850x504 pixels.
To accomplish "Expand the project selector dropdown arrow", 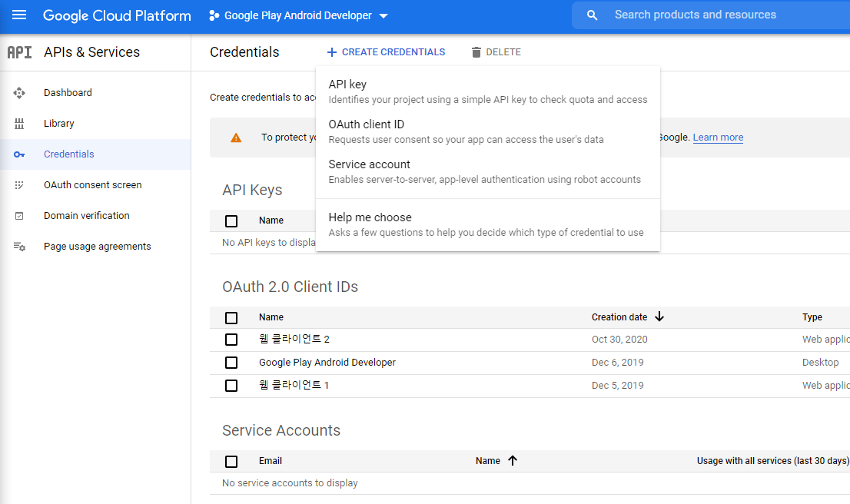I will click(x=383, y=16).
